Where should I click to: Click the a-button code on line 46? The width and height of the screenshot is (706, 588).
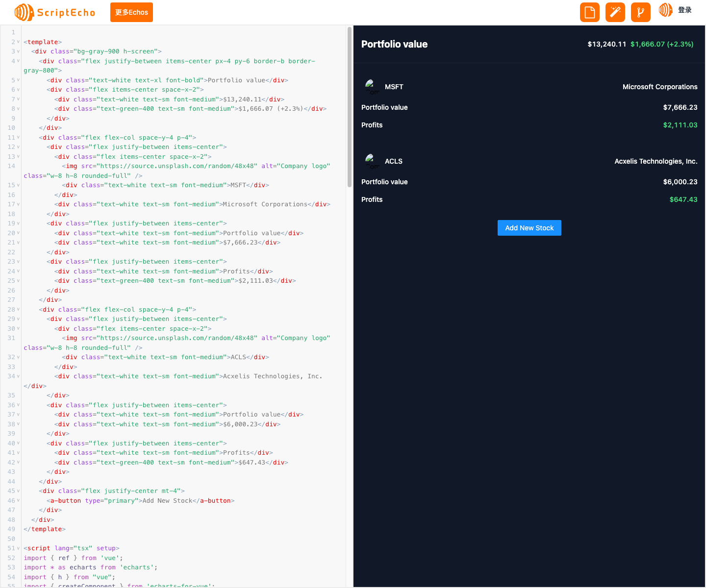click(141, 501)
